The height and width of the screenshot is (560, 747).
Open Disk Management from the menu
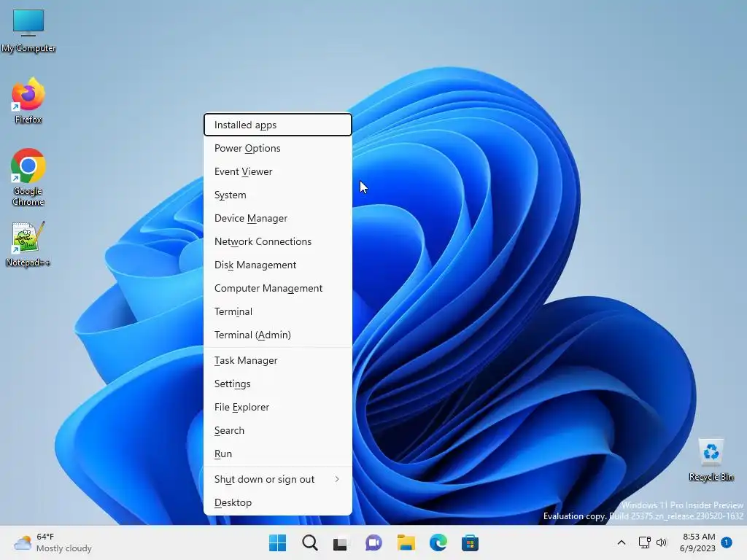pos(278,265)
